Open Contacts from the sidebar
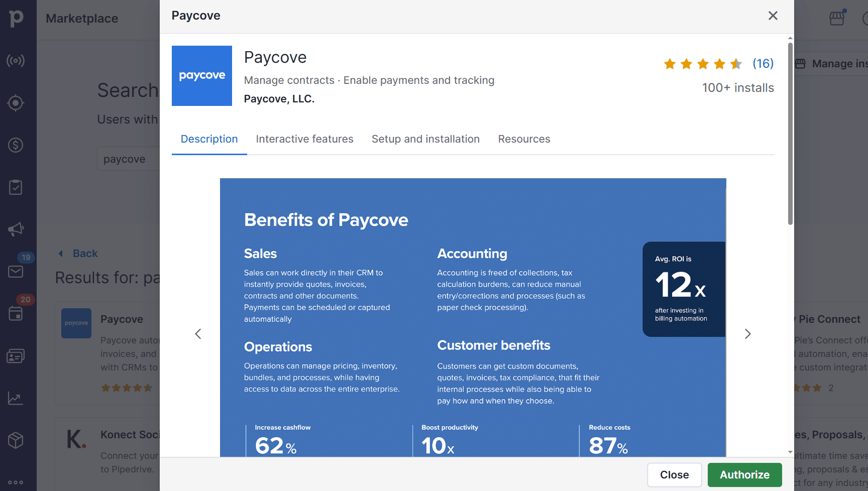 click(16, 355)
